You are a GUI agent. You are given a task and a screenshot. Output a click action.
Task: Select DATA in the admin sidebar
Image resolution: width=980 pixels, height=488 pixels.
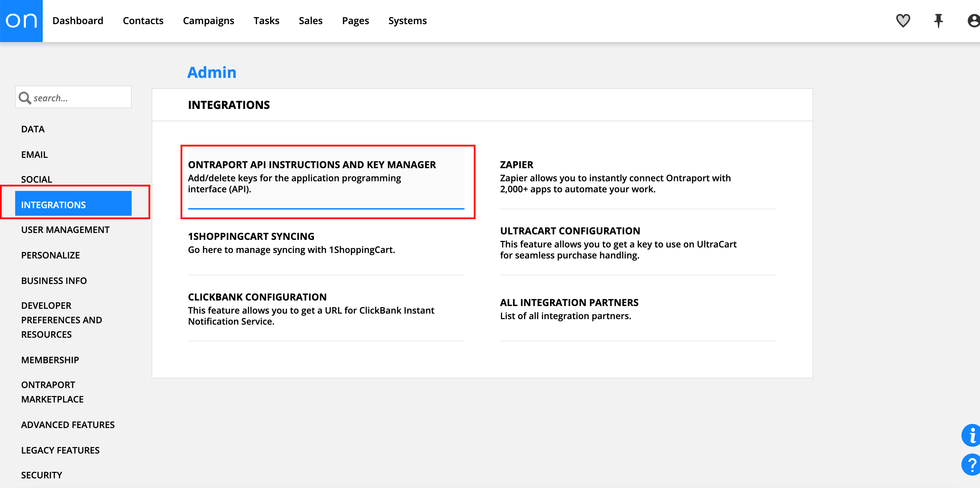[33, 129]
